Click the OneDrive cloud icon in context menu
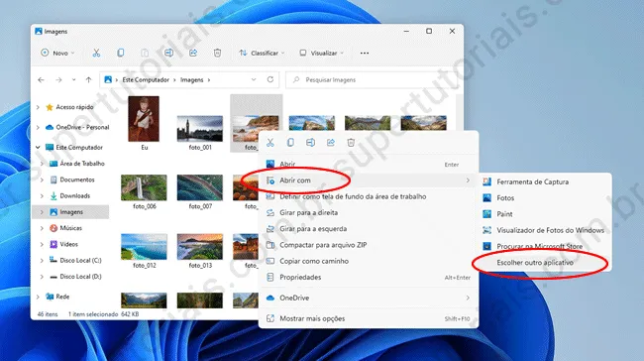 (x=270, y=298)
